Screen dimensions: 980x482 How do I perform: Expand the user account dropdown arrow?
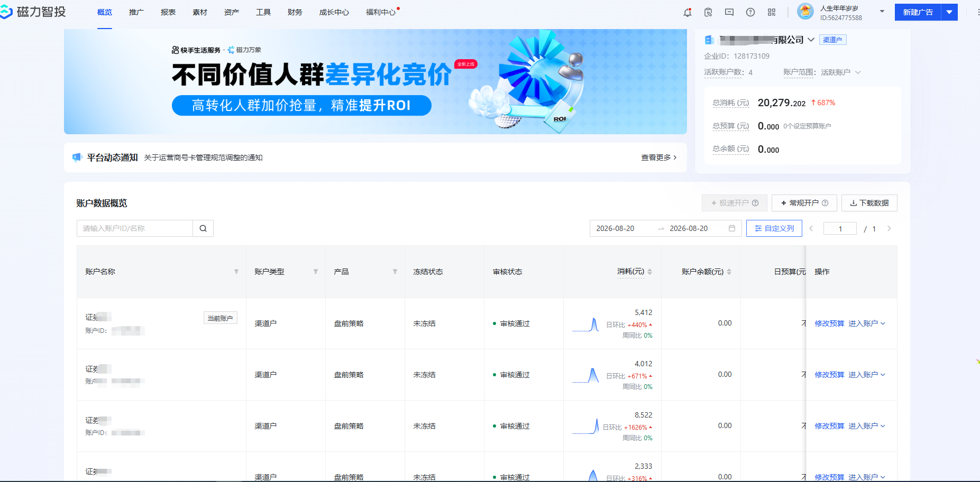tap(882, 11)
